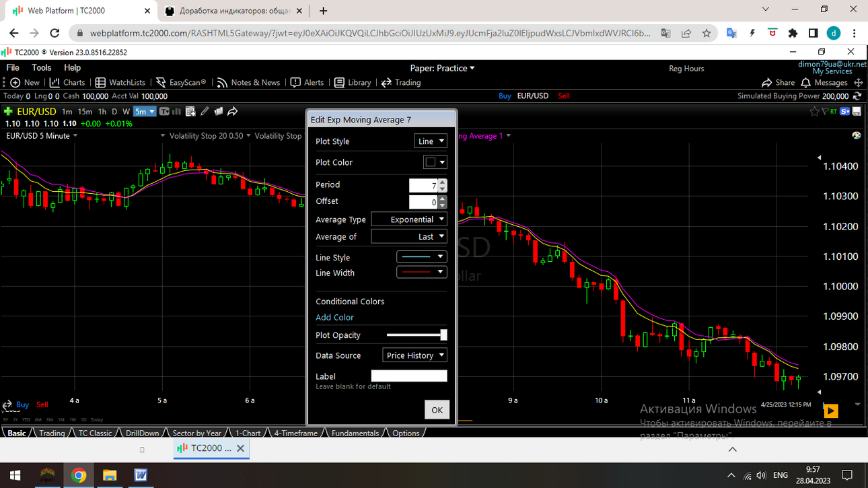Screen dimensions: 868x488
Task: Toggle chart trading arrows near Buy
Action: (x=7, y=405)
